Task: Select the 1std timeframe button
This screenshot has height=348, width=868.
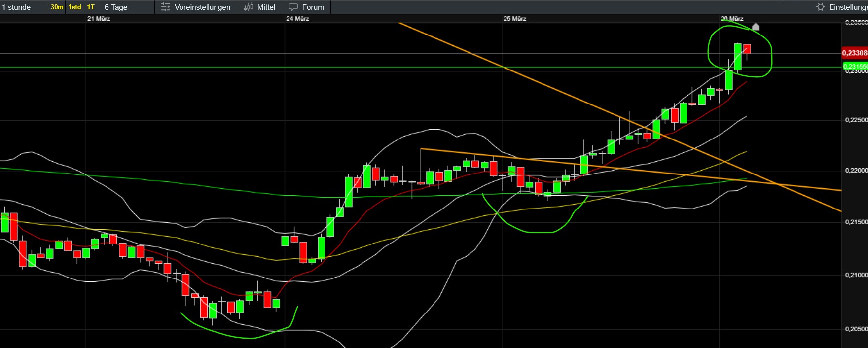Action: (74, 7)
